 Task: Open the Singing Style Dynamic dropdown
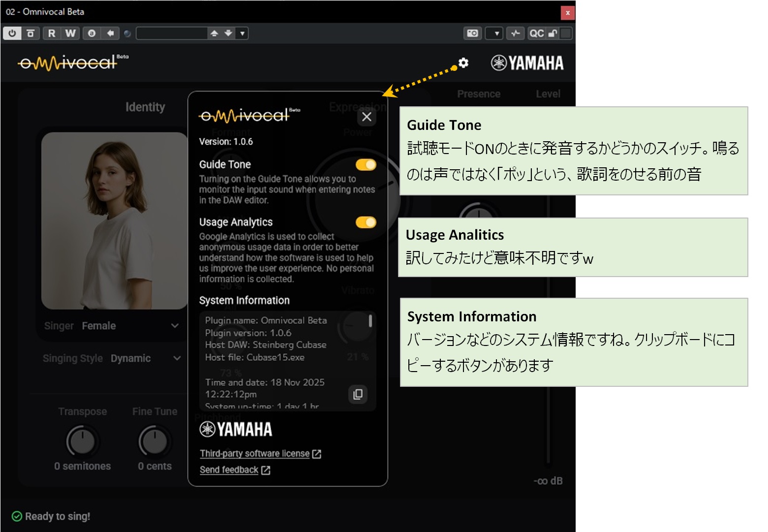coord(177,358)
